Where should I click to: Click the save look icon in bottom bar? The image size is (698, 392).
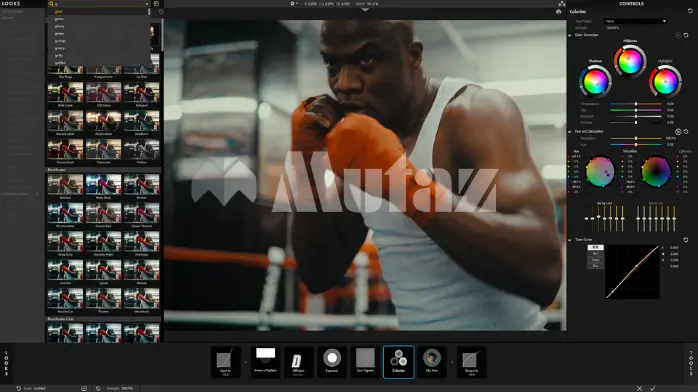(x=84, y=388)
